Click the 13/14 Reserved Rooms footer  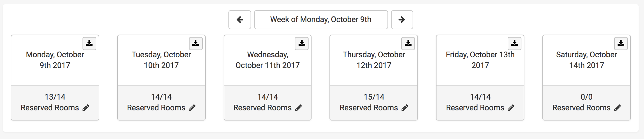[x=55, y=103]
